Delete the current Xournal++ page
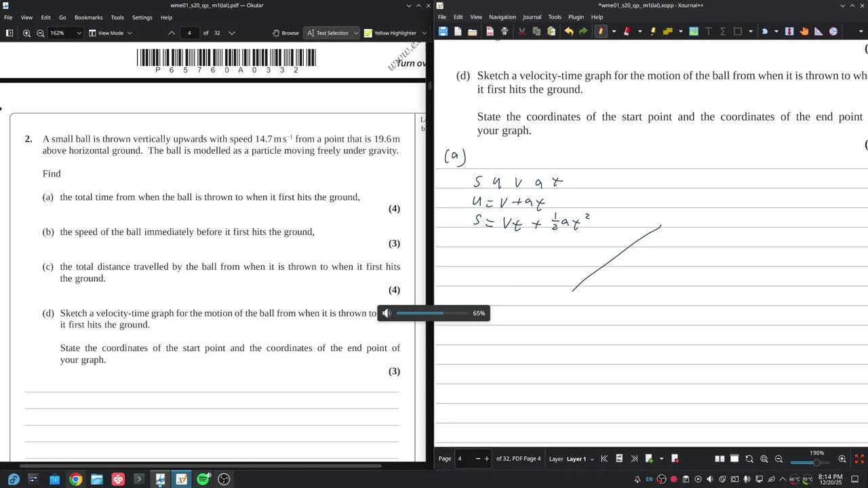868x488 pixels. coord(675,459)
